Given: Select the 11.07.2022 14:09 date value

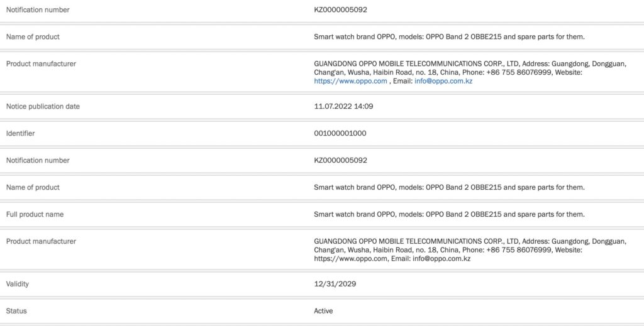Looking at the screenshot, I should coord(343,106).
